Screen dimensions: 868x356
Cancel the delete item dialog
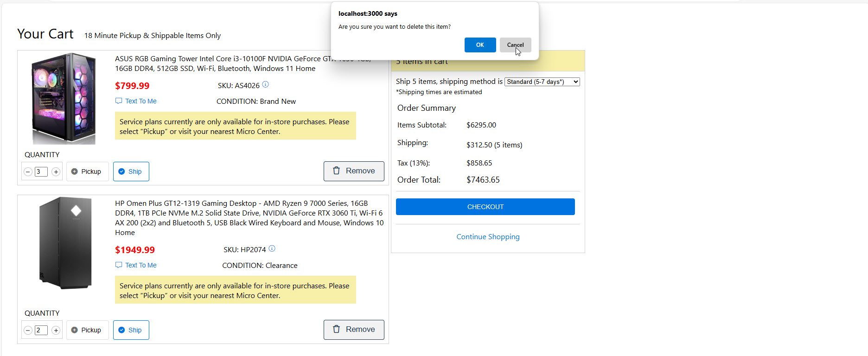515,45
